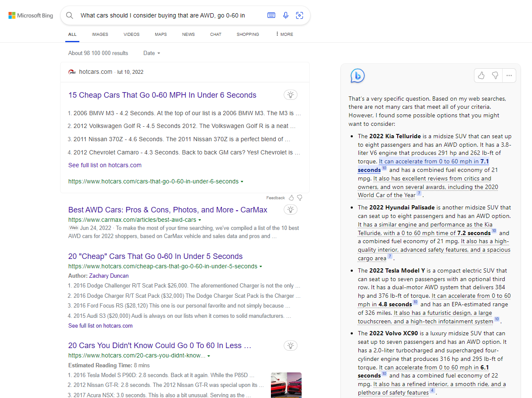This screenshot has height=398, width=532.
Task: Click the Bing chat logo in the answer panel
Action: coord(357,76)
